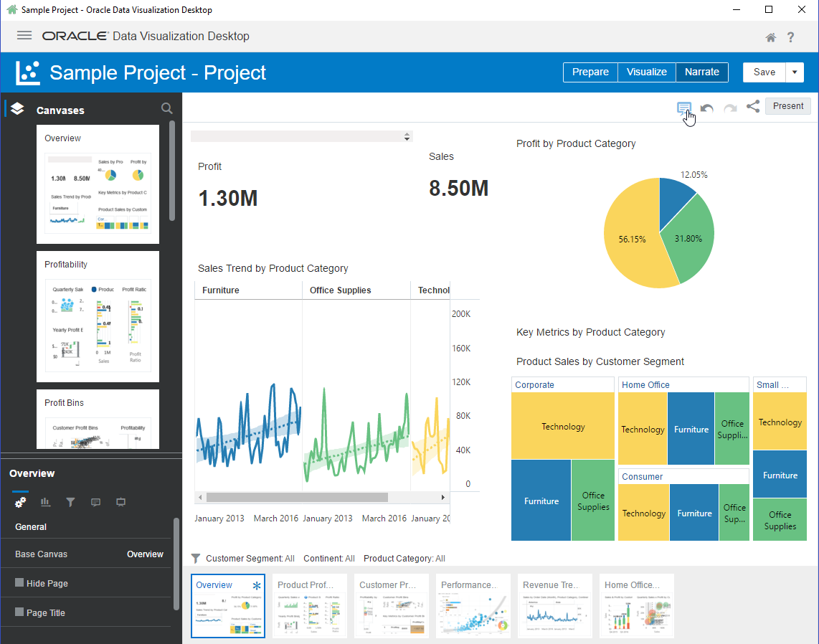Open the bar-chart analytics icon in the Overview panel
This screenshot has width=819, height=644.
pos(45,502)
